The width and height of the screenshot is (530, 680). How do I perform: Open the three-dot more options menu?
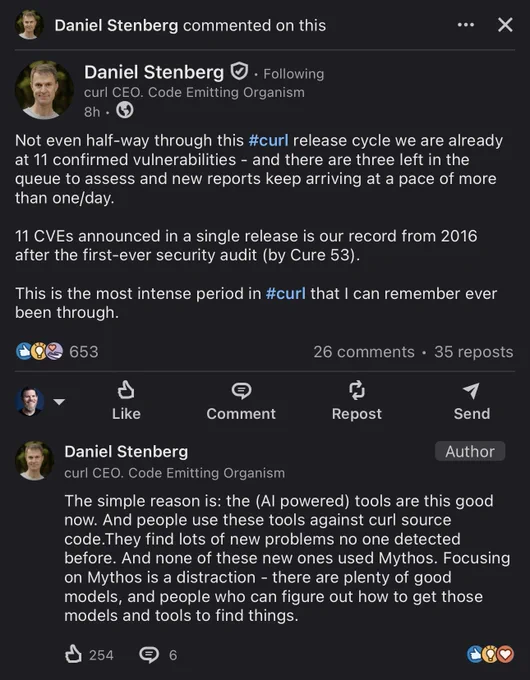(466, 25)
